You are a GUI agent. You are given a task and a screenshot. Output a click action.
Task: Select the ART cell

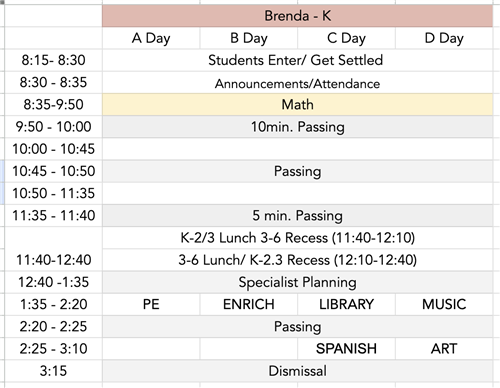point(444,349)
